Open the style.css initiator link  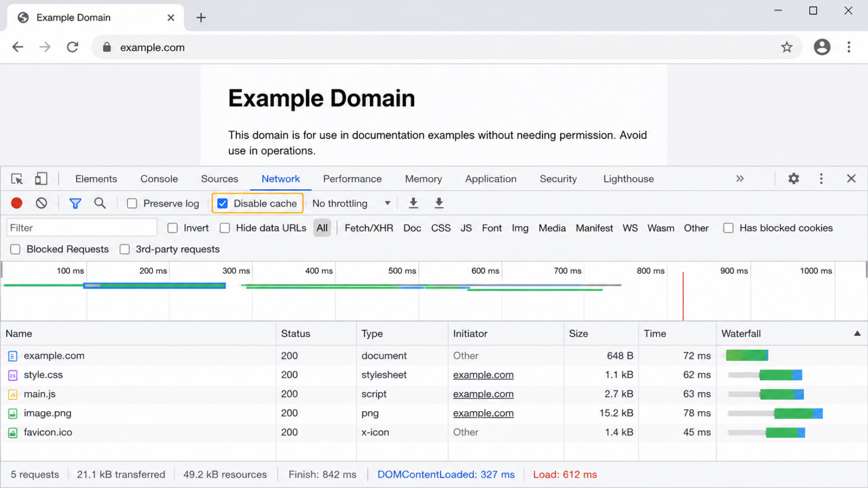pos(483,375)
